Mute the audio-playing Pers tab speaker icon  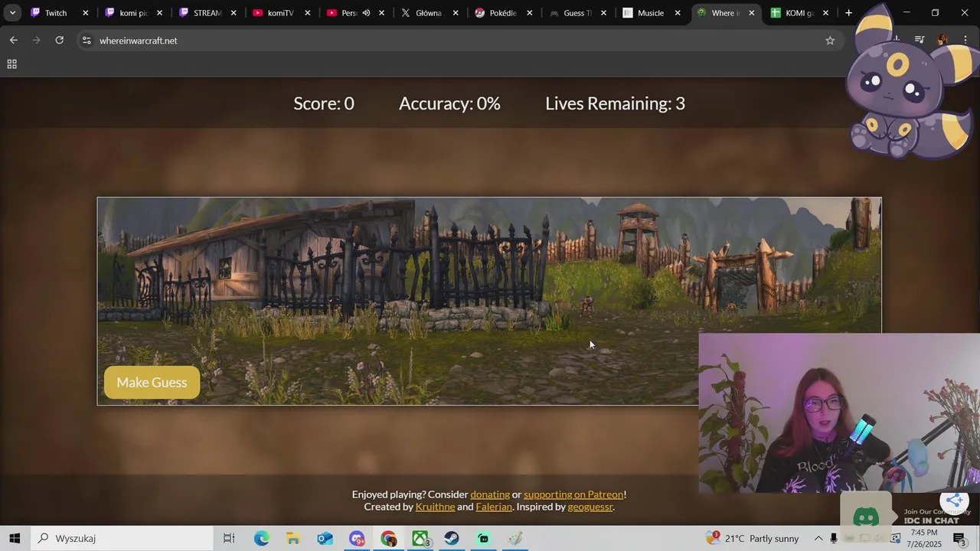click(366, 13)
